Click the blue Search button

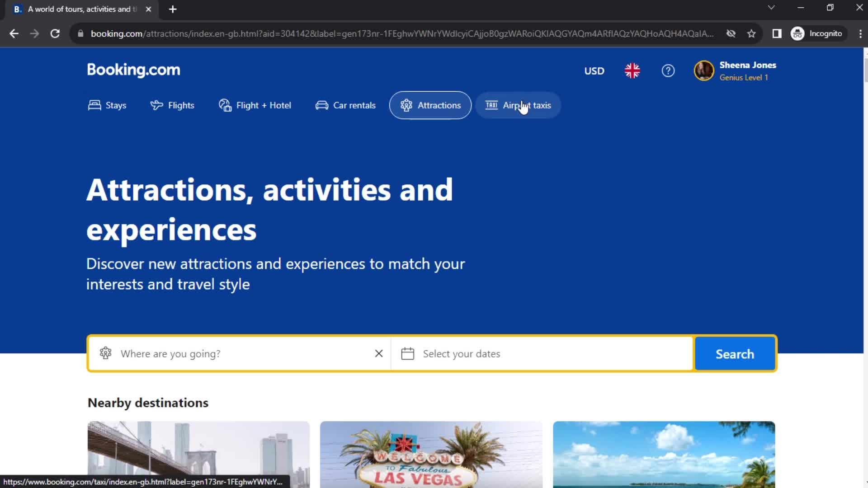(735, 354)
